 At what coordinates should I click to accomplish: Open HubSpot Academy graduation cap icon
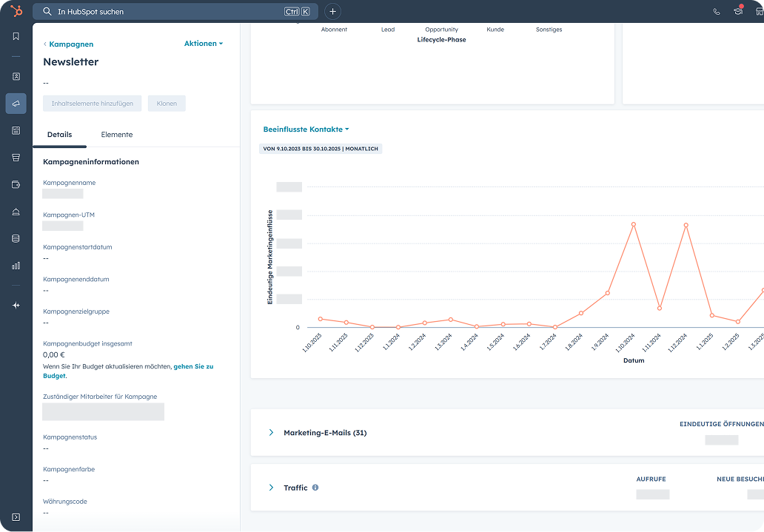737,12
